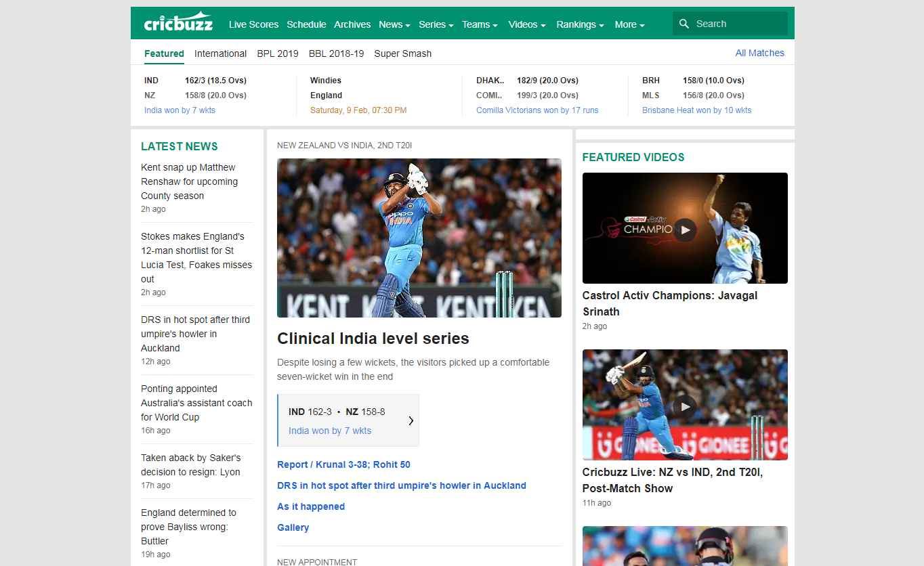The width and height of the screenshot is (924, 566).
Task: Play the Javagal Srinath video
Action: pos(685,230)
